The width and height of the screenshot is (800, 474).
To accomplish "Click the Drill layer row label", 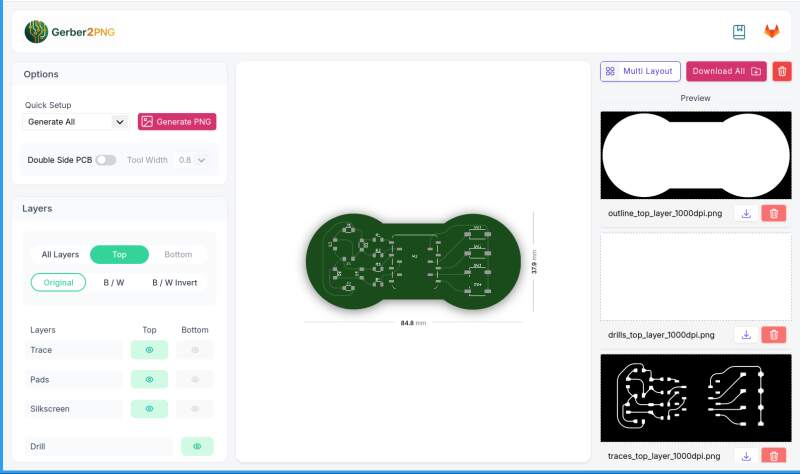I will point(37,446).
